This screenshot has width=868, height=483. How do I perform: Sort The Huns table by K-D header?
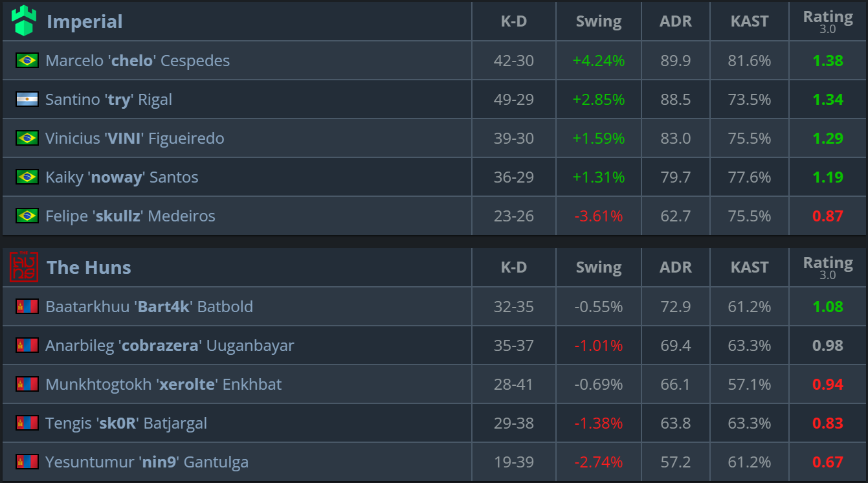pos(514,267)
